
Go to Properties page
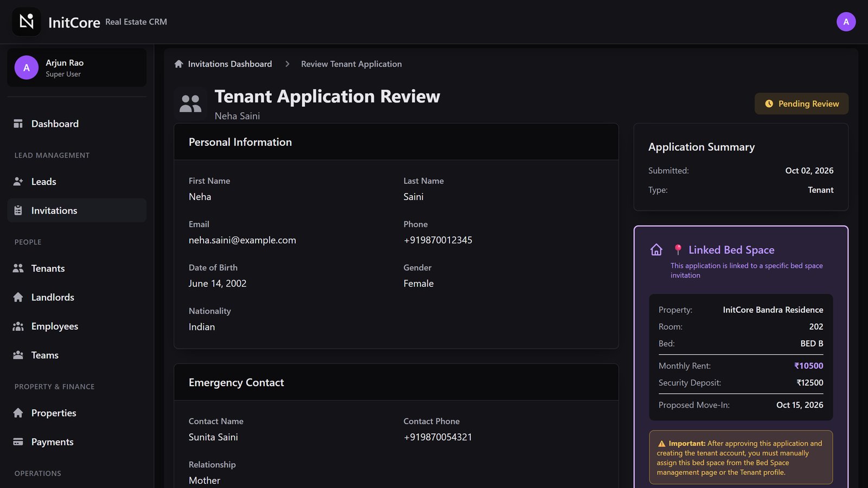click(77, 413)
